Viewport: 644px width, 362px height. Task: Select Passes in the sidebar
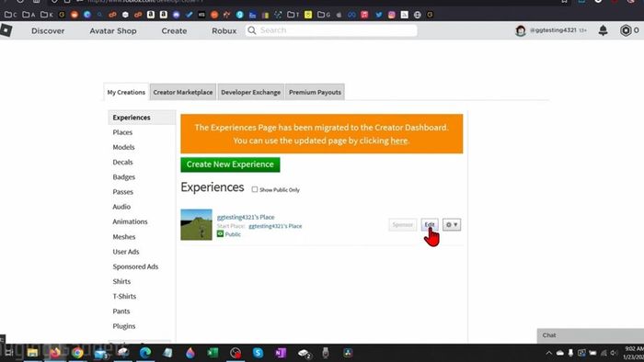(x=122, y=192)
